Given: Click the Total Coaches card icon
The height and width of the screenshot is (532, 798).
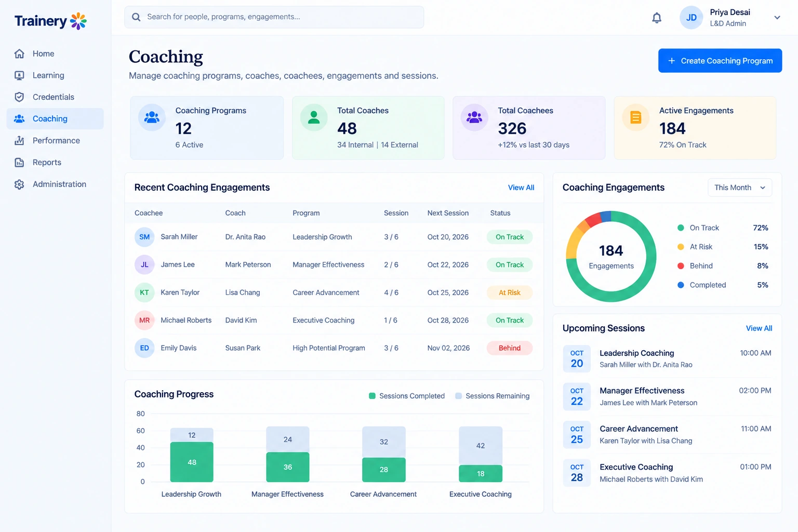Looking at the screenshot, I should [314, 117].
